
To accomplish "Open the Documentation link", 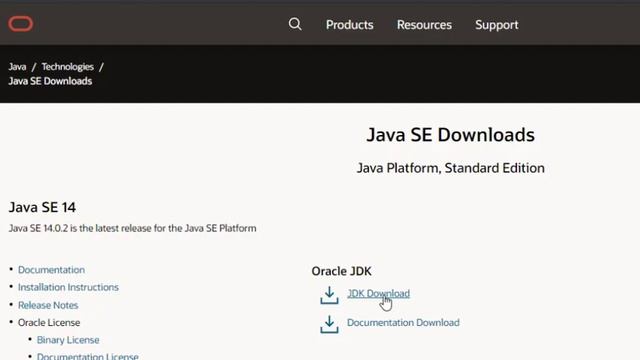I will click(x=51, y=270).
